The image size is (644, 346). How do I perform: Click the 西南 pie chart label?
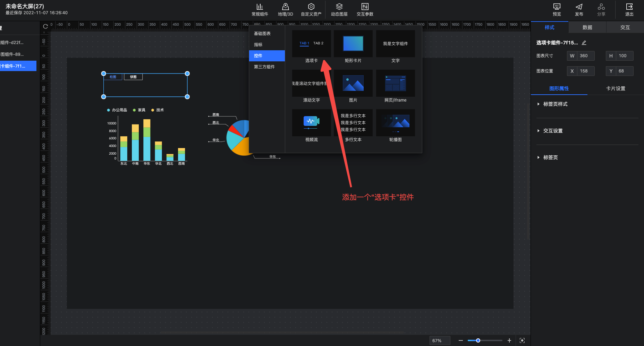[216, 115]
